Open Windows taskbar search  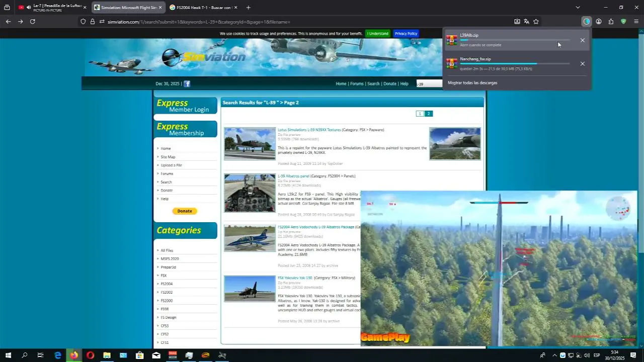pyautogui.click(x=25, y=355)
